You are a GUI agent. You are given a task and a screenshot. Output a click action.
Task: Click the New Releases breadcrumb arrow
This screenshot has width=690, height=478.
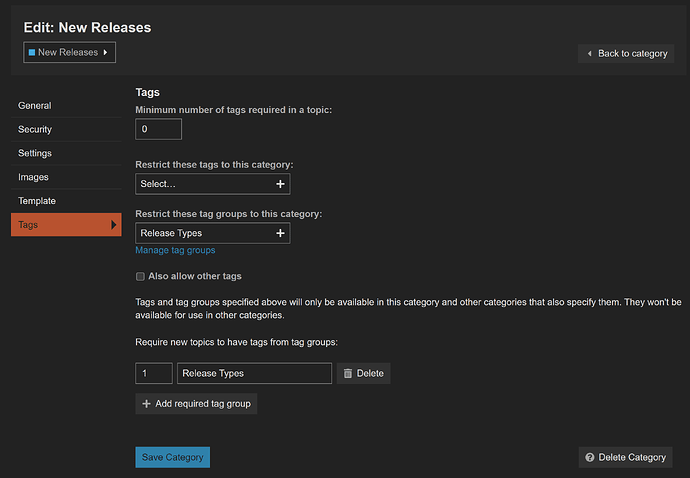pos(105,52)
